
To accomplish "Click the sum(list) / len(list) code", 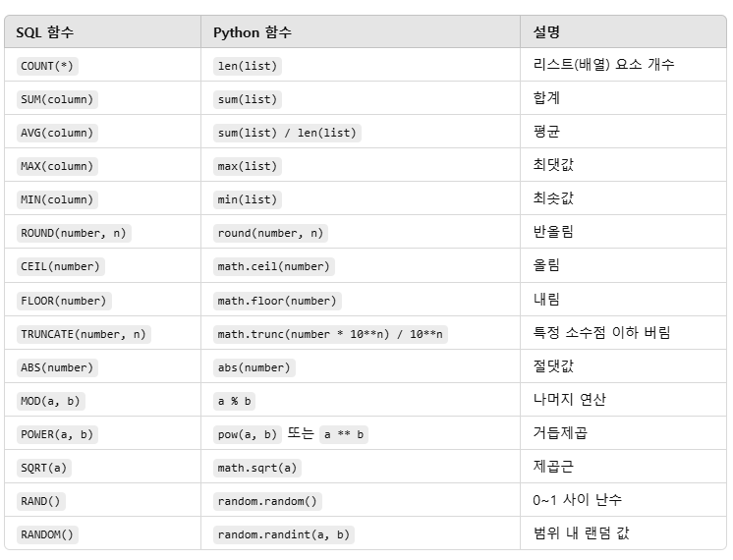I will tap(287, 133).
